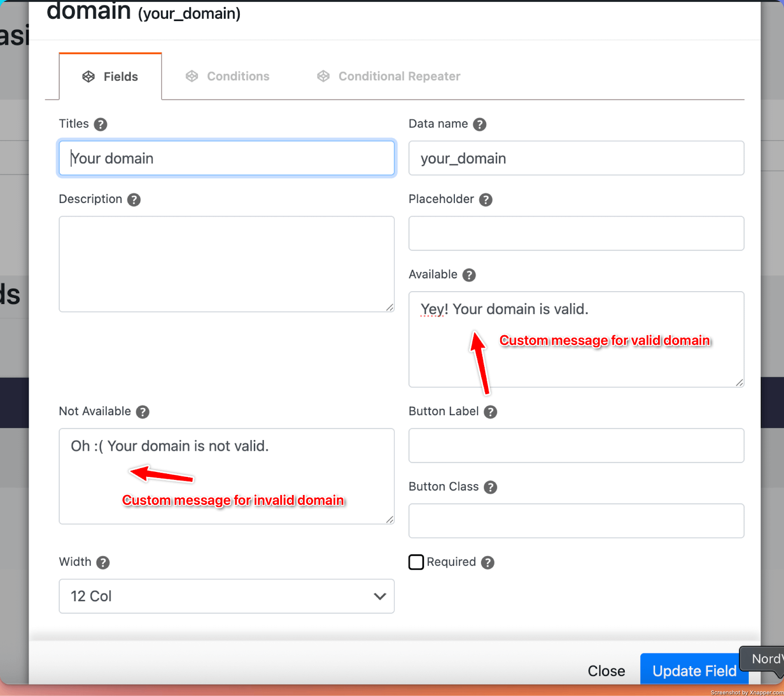784x696 pixels.
Task: Click the help icon next to Titles
Action: pyautogui.click(x=100, y=124)
